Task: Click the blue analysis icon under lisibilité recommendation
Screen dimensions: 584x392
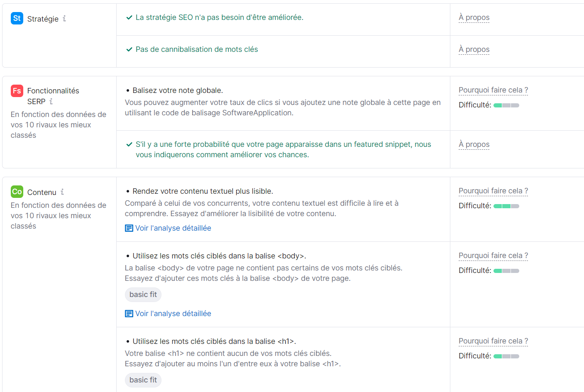Action: pos(129,228)
